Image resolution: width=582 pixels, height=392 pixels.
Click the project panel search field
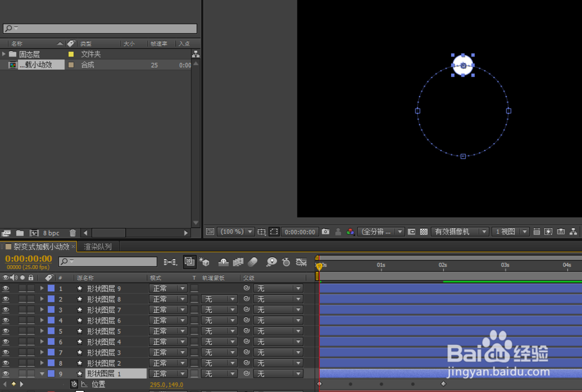100,28
